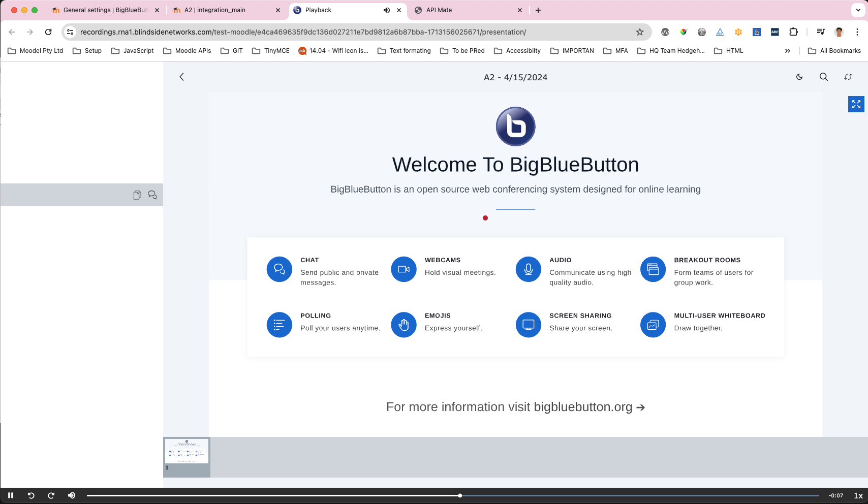Collapse the side section with the left chevron

tap(181, 77)
